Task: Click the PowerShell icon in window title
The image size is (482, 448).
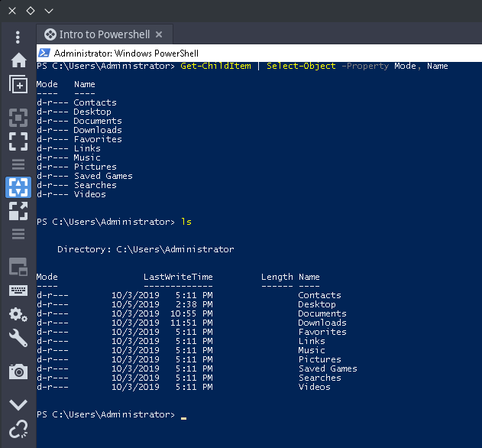Action: point(44,54)
